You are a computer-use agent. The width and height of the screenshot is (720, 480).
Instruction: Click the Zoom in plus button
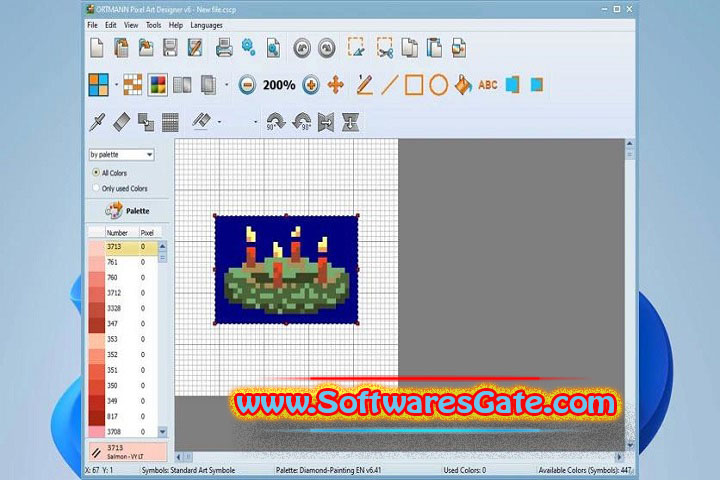pyautogui.click(x=311, y=85)
